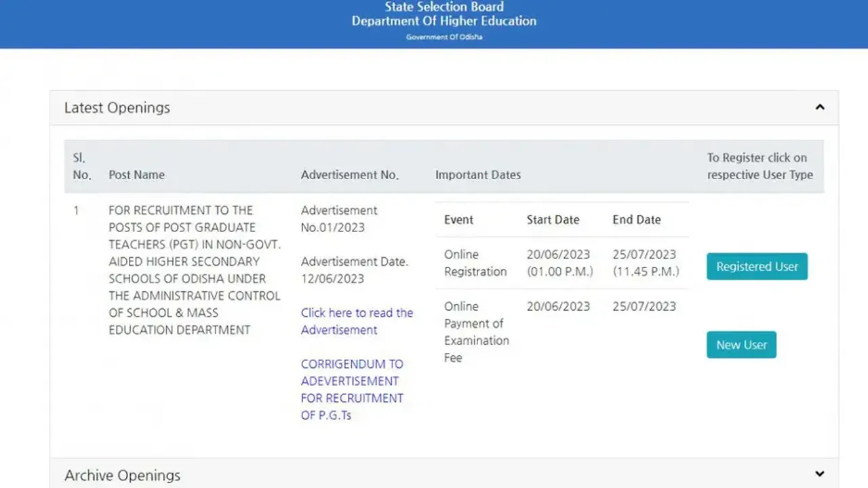Expand the Archive Openings section
868x488 pixels.
click(x=820, y=473)
